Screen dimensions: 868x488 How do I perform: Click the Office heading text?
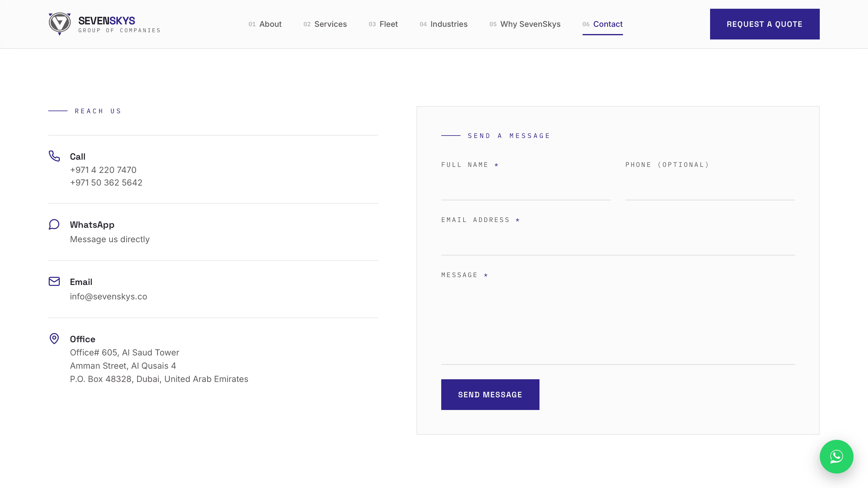coord(83,339)
